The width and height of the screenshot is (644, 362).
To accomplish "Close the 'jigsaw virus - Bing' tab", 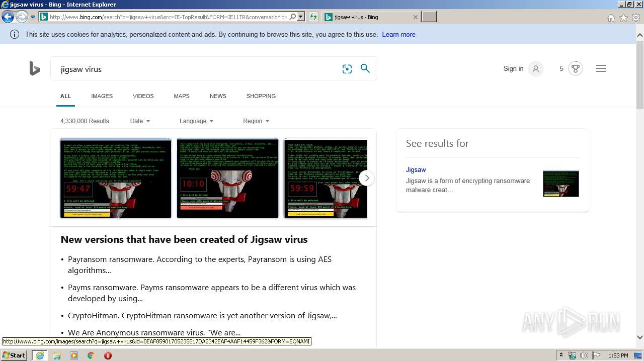I will point(415,17).
